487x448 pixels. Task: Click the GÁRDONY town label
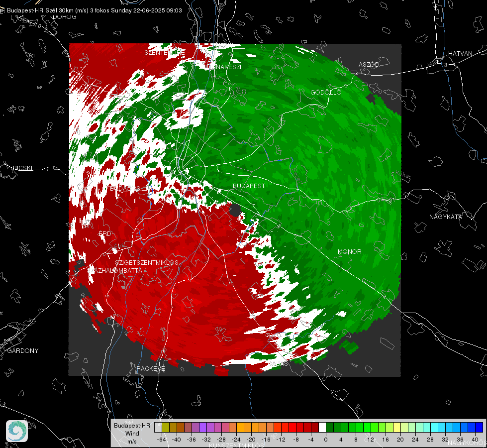[x=23, y=351]
